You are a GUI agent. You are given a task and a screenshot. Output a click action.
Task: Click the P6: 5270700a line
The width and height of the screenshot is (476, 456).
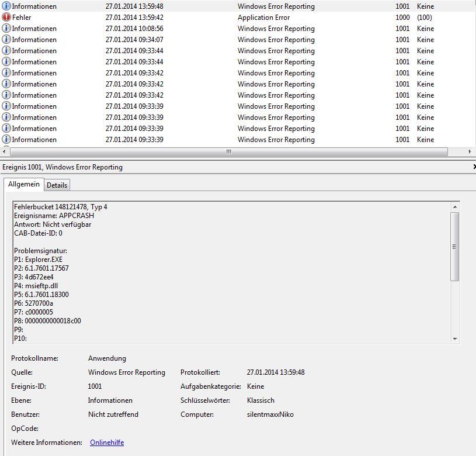tap(33, 303)
